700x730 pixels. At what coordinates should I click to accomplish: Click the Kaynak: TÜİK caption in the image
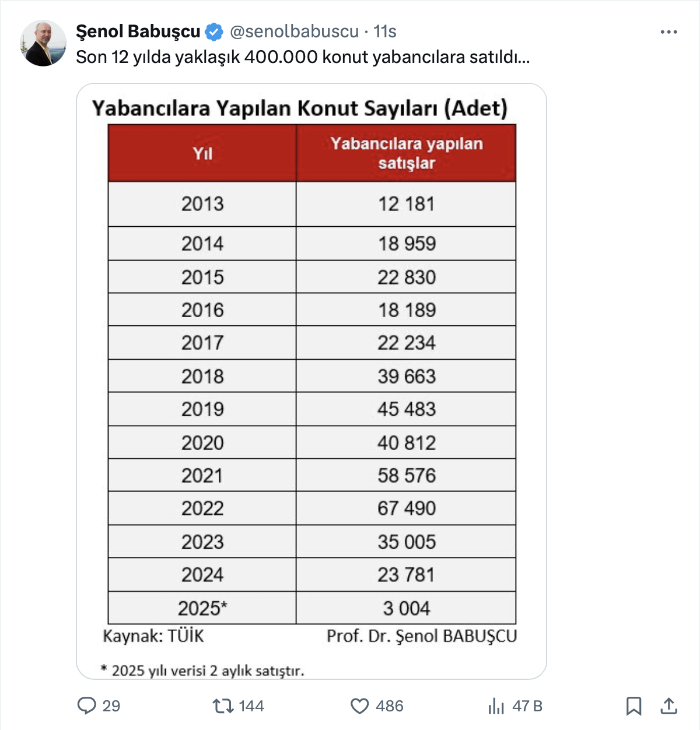[153, 636]
